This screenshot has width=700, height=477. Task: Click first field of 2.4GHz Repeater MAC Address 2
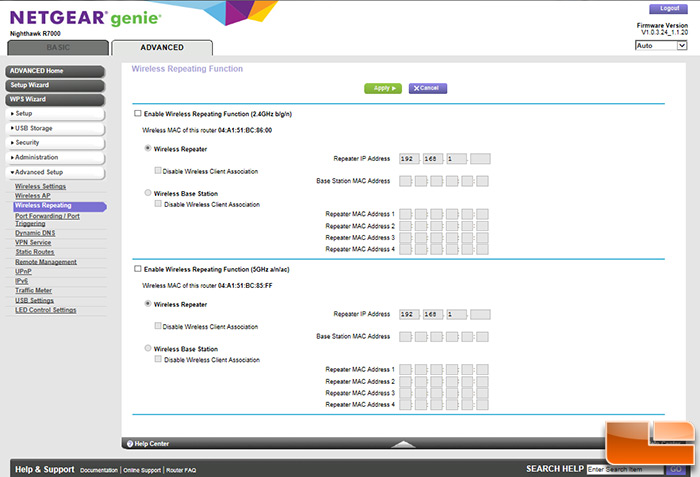405,226
